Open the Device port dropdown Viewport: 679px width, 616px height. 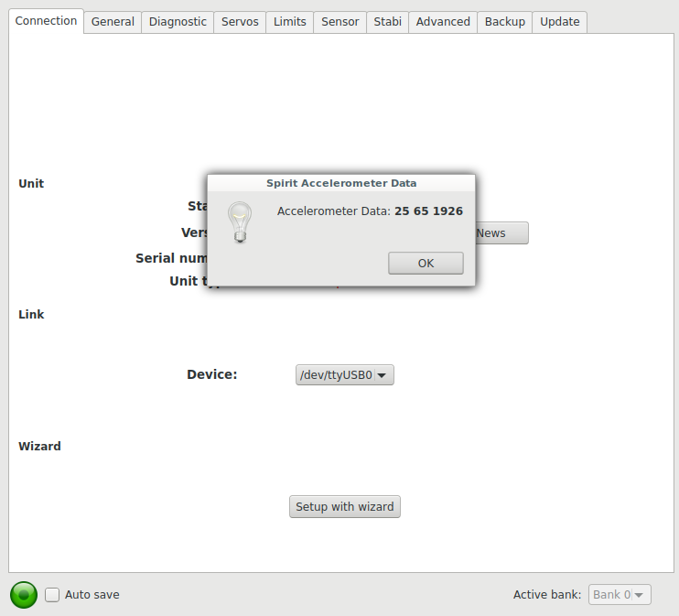point(344,374)
